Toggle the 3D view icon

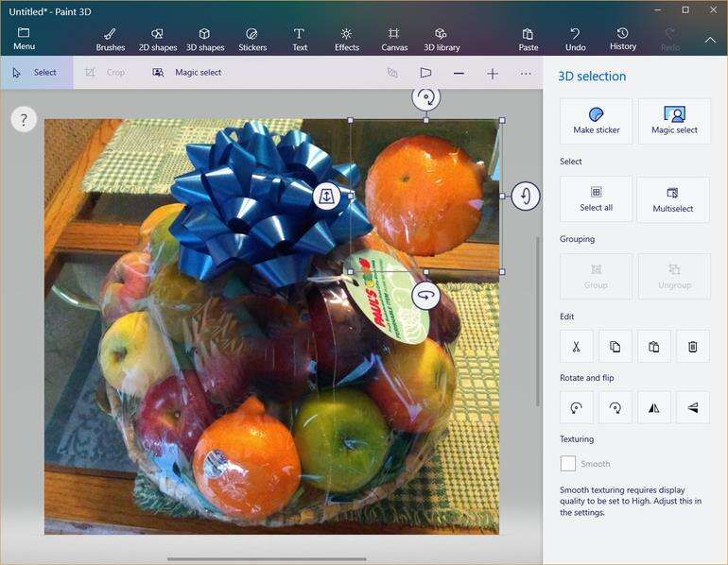click(x=392, y=73)
